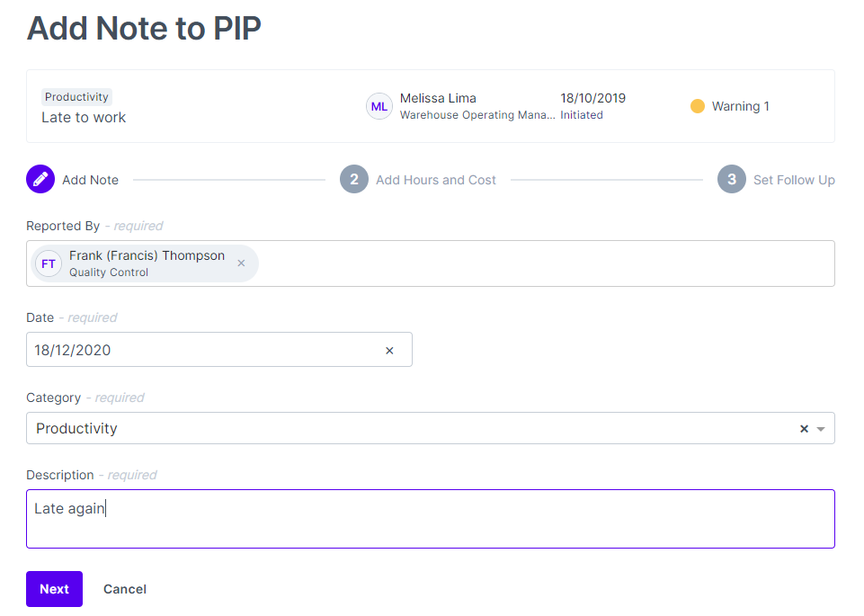Select the Add Note step label
Viewport: 864px width, 616px height.
90,180
